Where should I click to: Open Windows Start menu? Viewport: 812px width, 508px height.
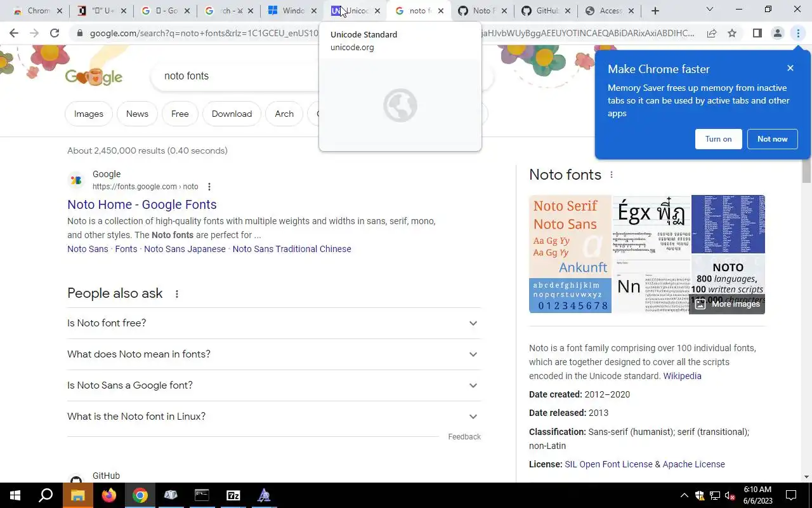tap(15, 495)
